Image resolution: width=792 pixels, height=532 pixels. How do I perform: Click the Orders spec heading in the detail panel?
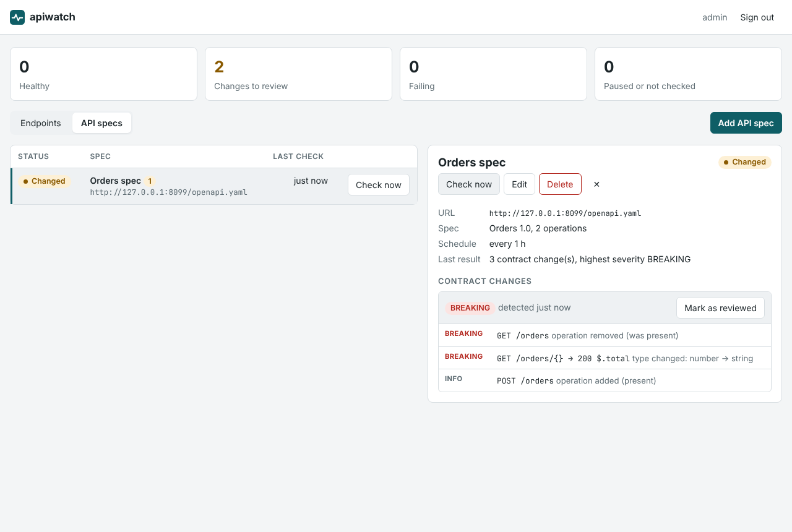[472, 163]
